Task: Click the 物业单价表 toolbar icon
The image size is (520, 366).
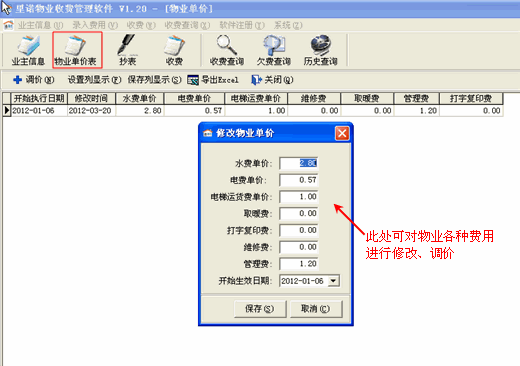Action: pos(77,50)
